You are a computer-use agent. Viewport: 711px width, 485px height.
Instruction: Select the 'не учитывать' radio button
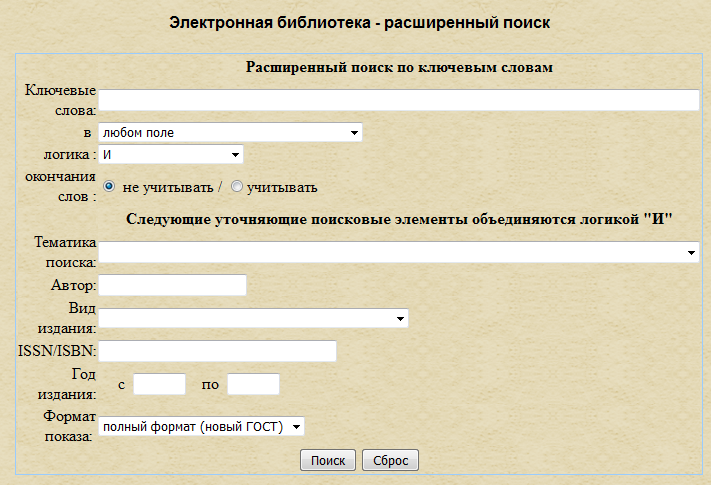pyautogui.click(x=110, y=187)
